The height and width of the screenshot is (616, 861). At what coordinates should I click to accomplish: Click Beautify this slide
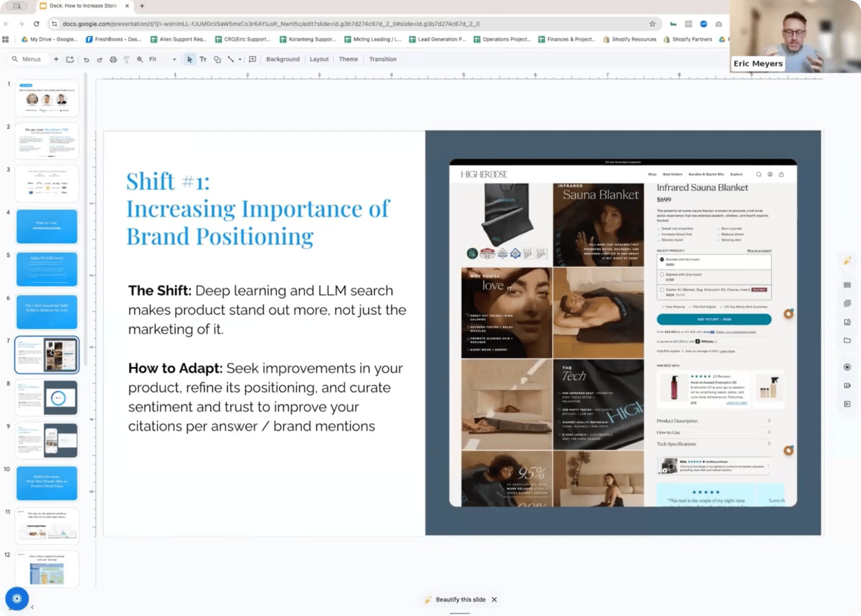coord(460,600)
